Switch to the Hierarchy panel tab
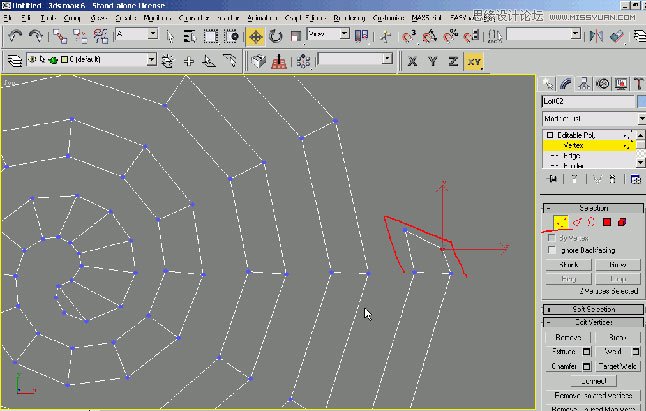646x411 pixels. tap(584, 84)
